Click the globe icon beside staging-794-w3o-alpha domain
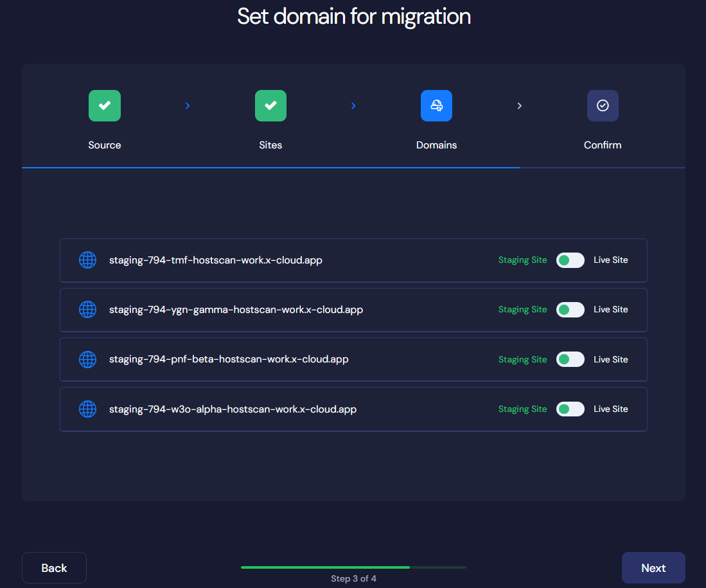Screen dimensions: 706x588 87,409
